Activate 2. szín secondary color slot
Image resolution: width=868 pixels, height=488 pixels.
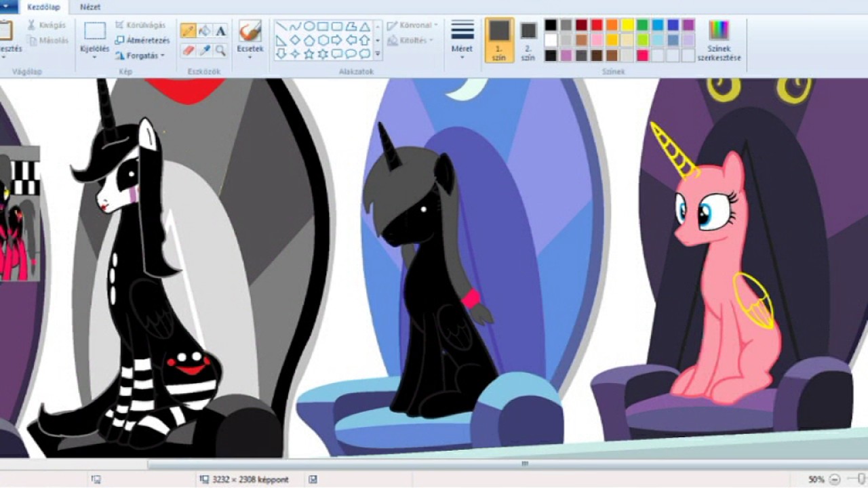point(528,40)
